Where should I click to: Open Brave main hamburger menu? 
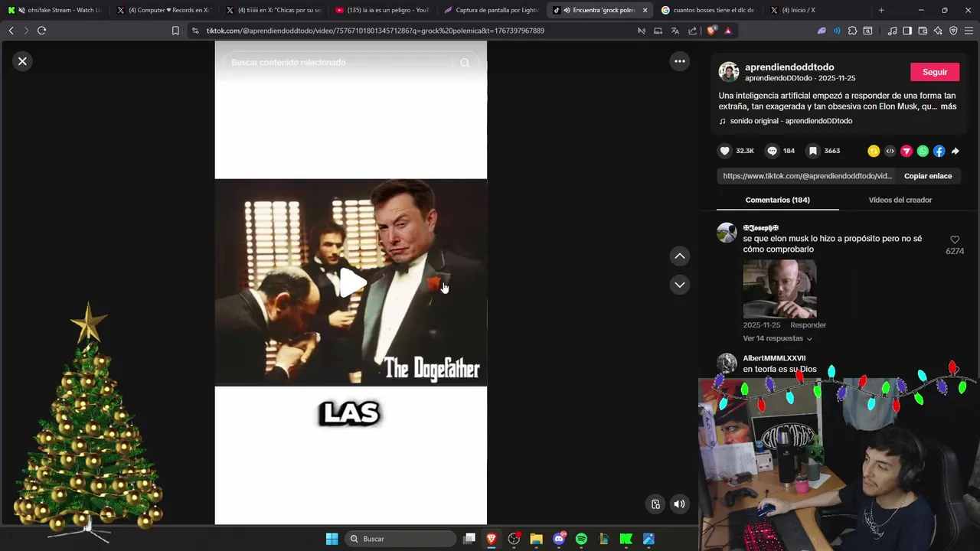pos(969,31)
